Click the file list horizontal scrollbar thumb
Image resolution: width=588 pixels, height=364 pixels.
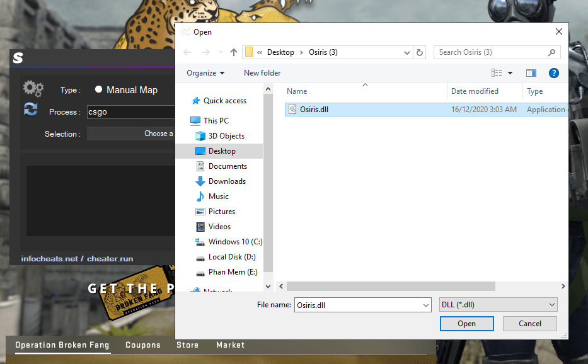point(391,286)
